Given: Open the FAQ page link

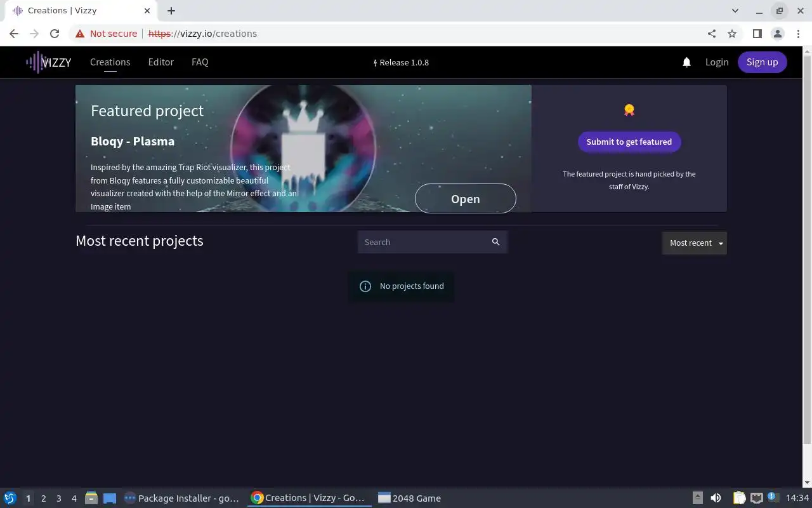Looking at the screenshot, I should 200,62.
